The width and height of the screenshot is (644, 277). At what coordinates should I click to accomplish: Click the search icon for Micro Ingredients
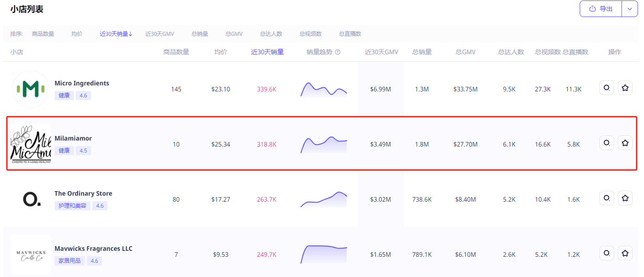pyautogui.click(x=607, y=88)
